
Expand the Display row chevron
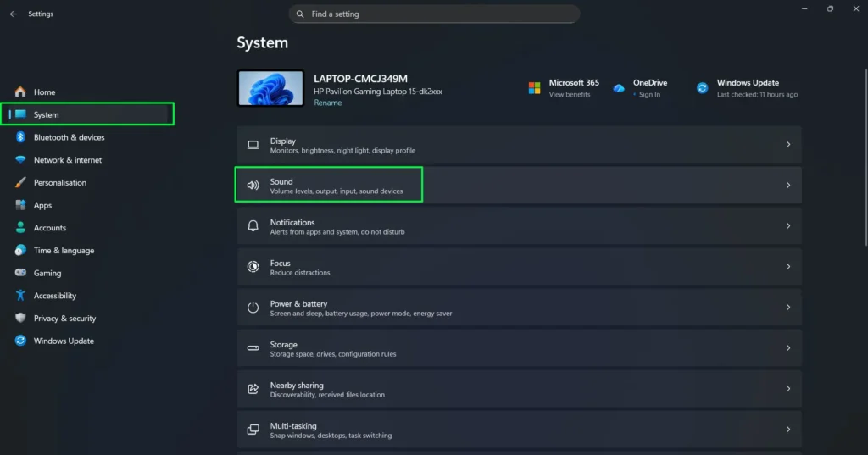pos(788,145)
